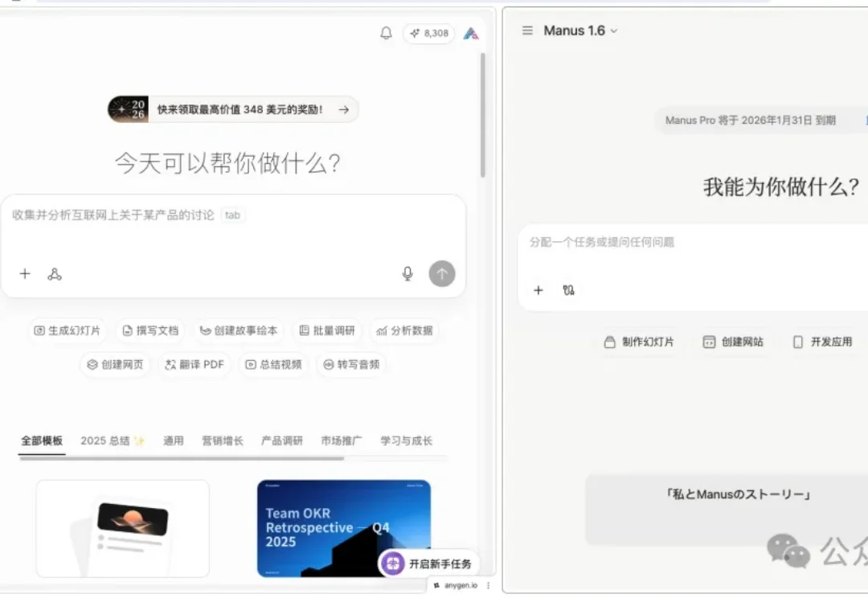Click the voice input microphone icon
The width and height of the screenshot is (868, 598).
click(407, 273)
